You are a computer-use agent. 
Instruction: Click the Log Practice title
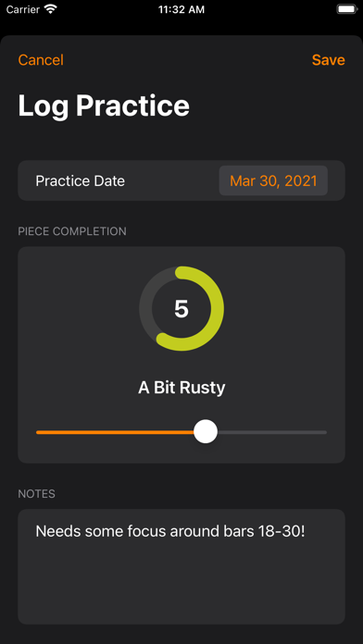(104, 106)
